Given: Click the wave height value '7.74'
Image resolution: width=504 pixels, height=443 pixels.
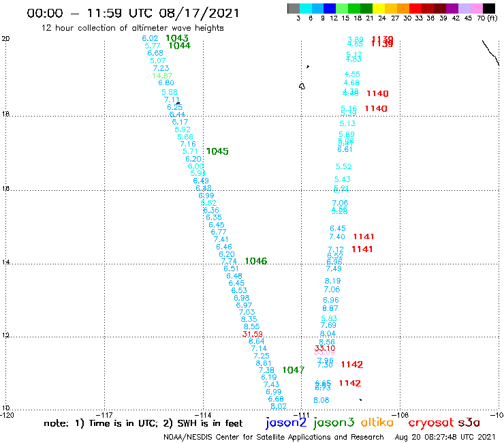Looking at the screenshot, I should click(x=229, y=261).
